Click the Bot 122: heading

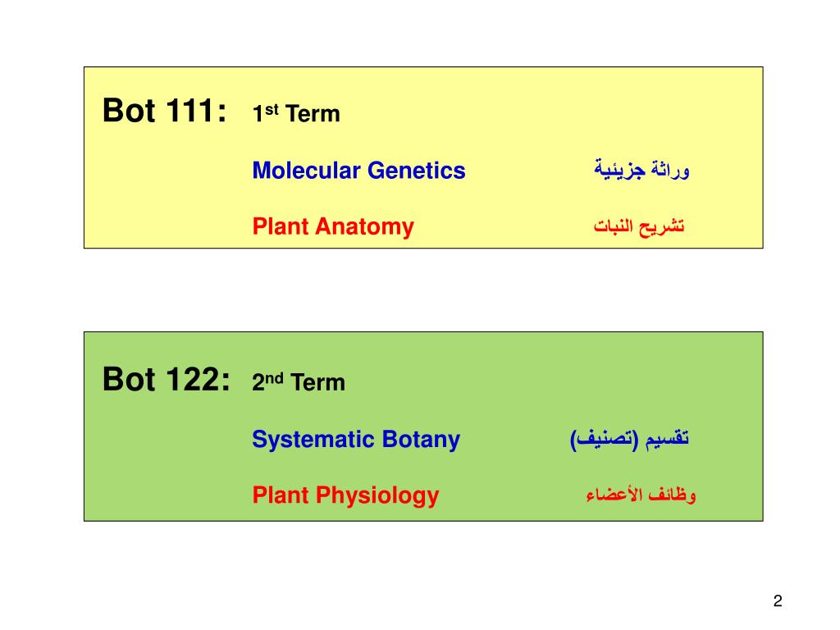coord(166,379)
